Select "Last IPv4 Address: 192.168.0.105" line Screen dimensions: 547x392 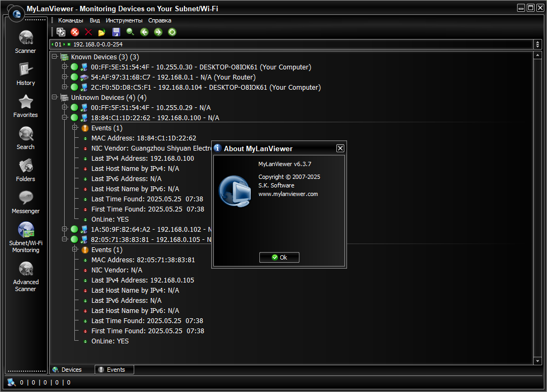(143, 280)
